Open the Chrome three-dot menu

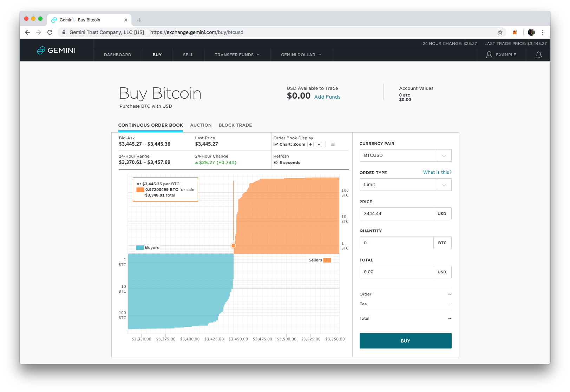(x=543, y=32)
